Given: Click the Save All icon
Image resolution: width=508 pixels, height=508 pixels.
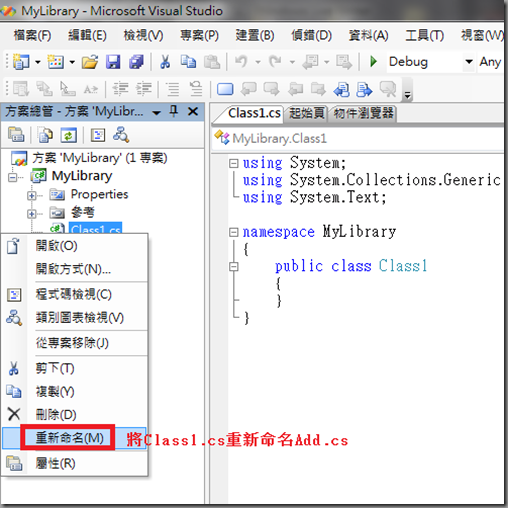Looking at the screenshot, I should click(x=136, y=62).
